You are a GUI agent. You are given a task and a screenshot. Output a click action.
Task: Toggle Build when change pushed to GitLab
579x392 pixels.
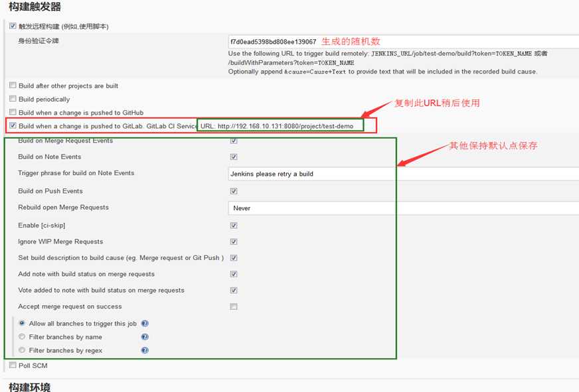click(x=13, y=125)
